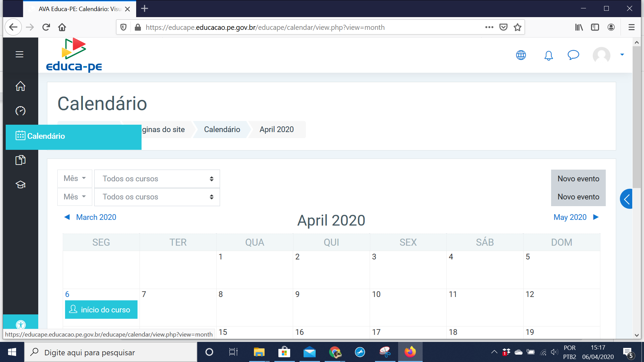Open Microsoft Store from the taskbar
The image size is (644, 362).
pos(284,352)
